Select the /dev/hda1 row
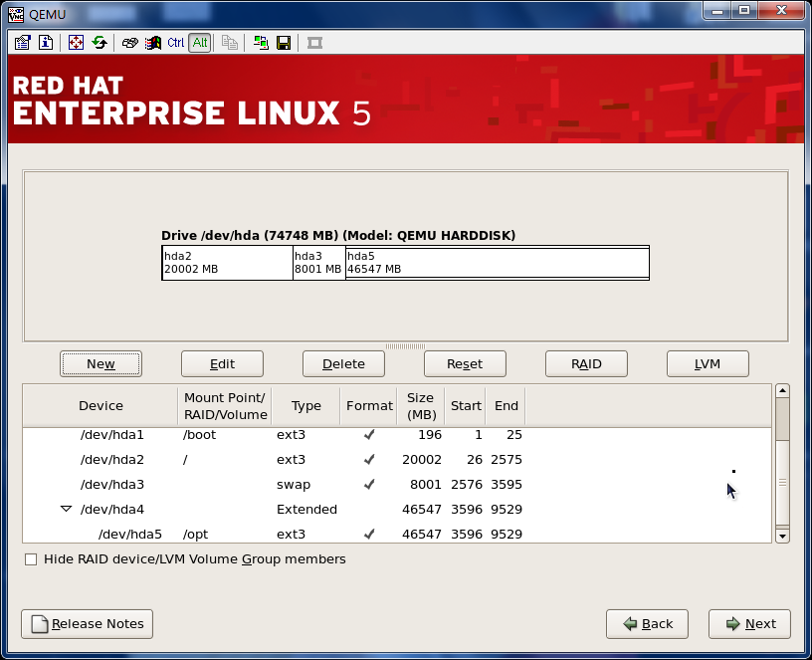 [x=397, y=435]
